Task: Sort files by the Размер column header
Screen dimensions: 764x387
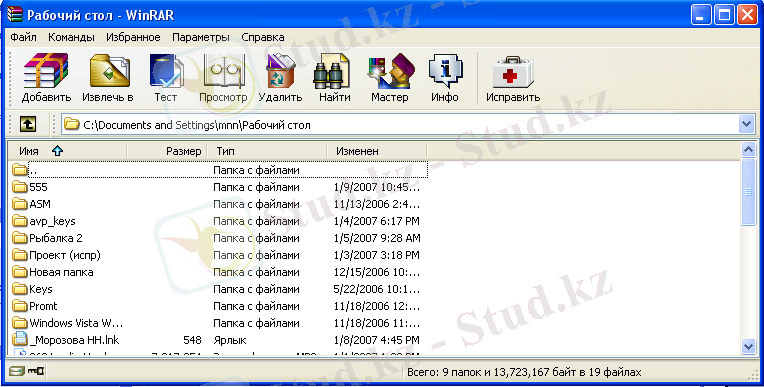Action: [167, 151]
